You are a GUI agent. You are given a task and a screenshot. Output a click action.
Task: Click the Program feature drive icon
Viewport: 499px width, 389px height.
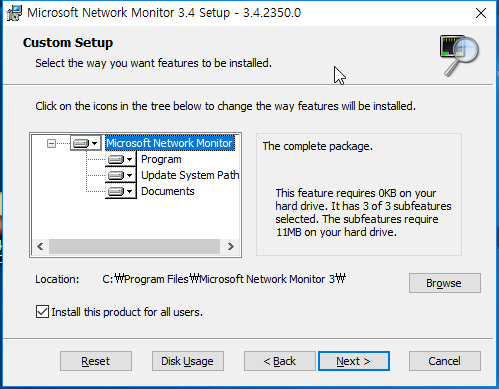(x=116, y=159)
